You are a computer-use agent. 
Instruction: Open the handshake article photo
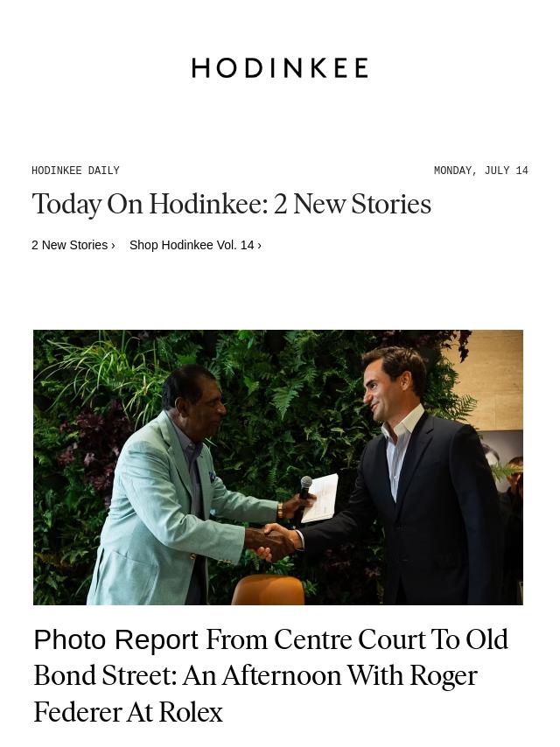278,467
